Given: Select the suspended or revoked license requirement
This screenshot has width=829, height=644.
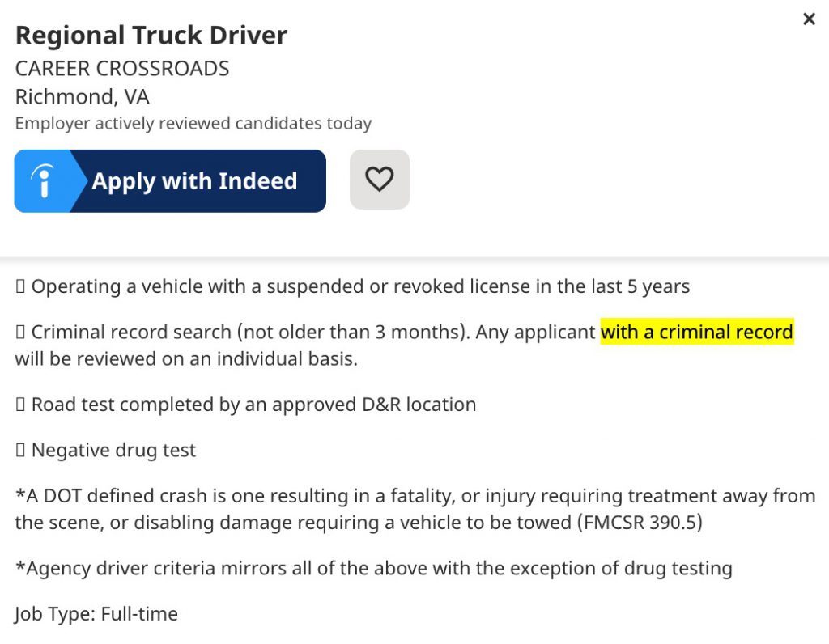Looking at the screenshot, I should (x=353, y=286).
